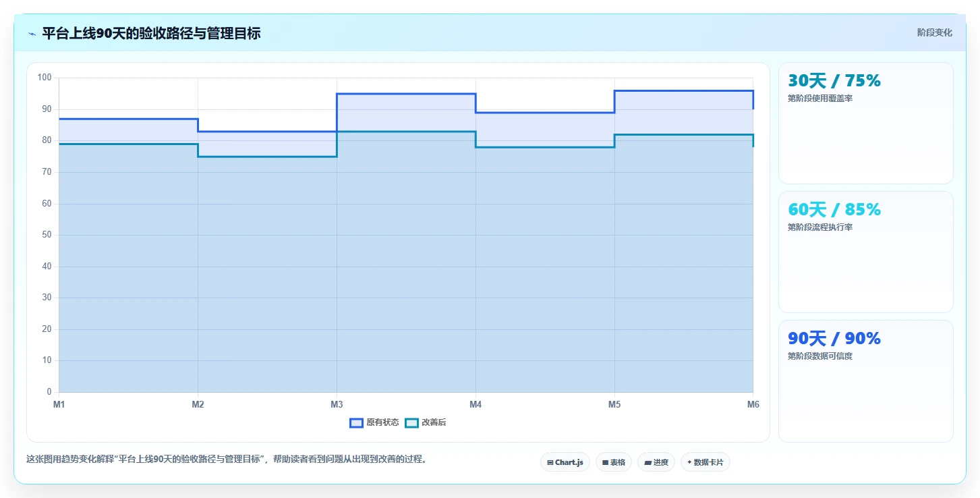This screenshot has width=980, height=498.
Task: Toggle the 原有状态 legend swatch
Action: (x=356, y=422)
